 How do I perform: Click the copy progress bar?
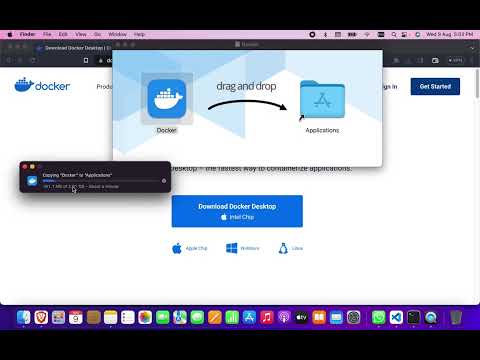[x=101, y=181]
